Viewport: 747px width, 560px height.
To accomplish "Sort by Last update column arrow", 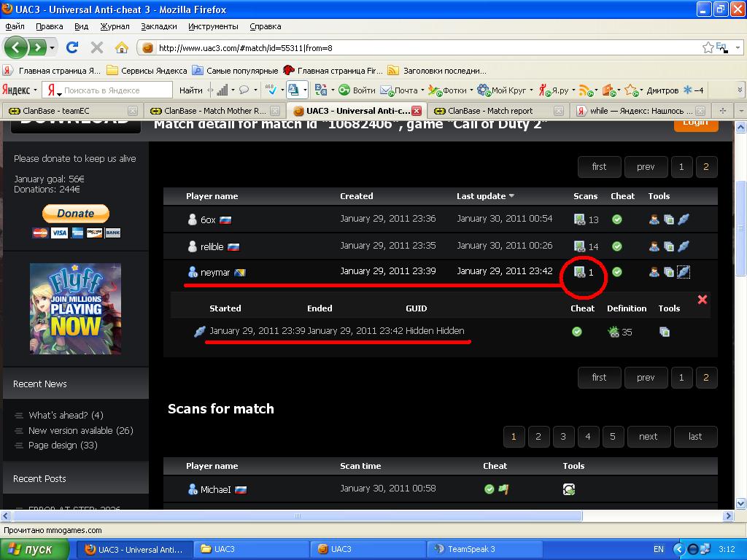I will [x=511, y=196].
